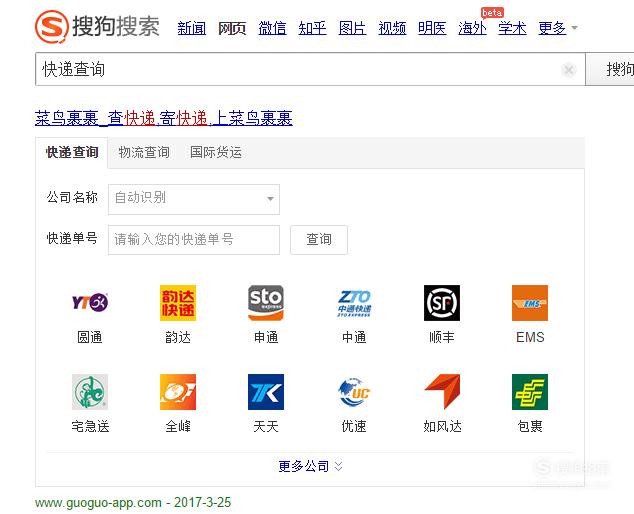Expand the 更多公司 company list

(310, 466)
